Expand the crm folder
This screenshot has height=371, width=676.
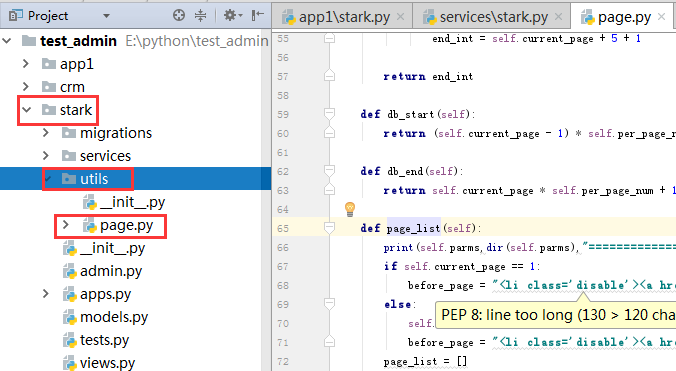pyautogui.click(x=26, y=87)
